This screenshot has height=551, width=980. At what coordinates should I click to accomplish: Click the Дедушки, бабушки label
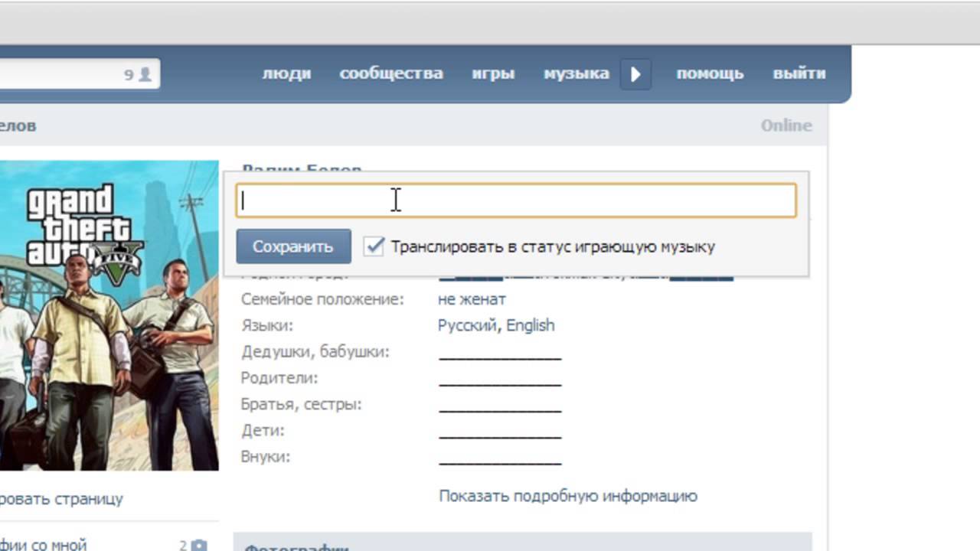pyautogui.click(x=315, y=352)
